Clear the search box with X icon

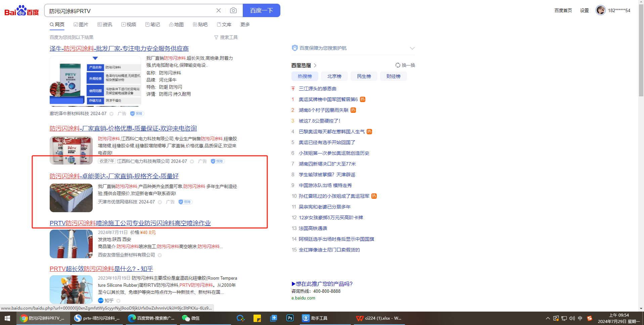(219, 11)
